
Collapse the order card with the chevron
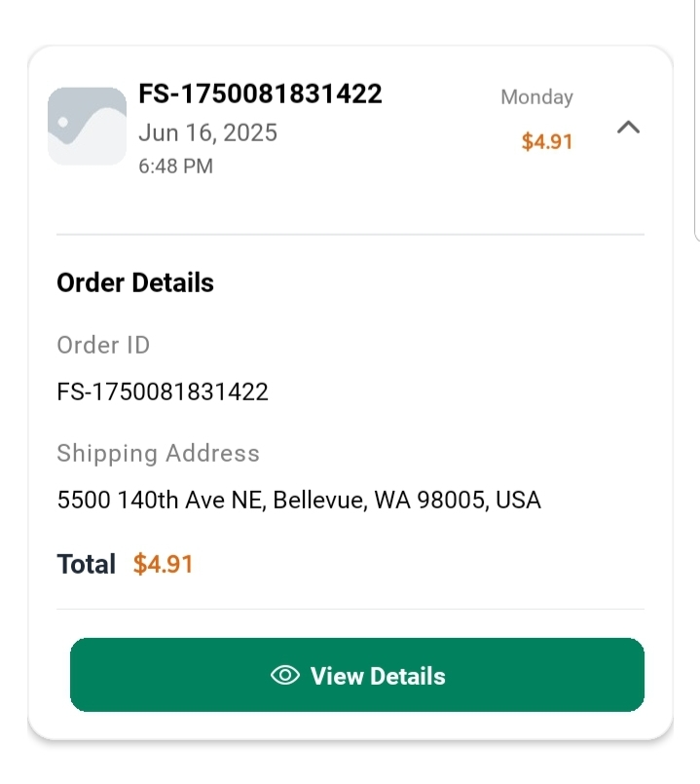coord(629,128)
